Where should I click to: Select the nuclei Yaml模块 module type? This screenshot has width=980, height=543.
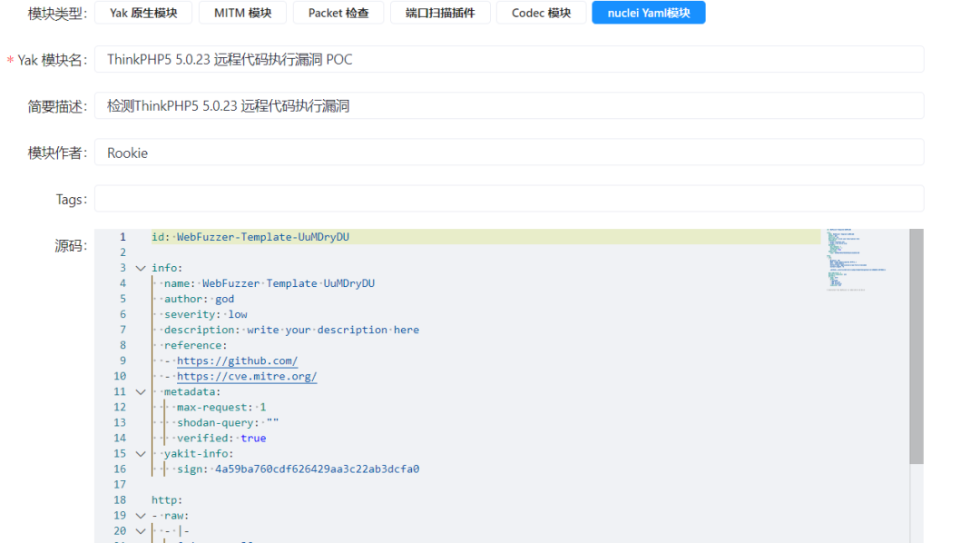[649, 13]
